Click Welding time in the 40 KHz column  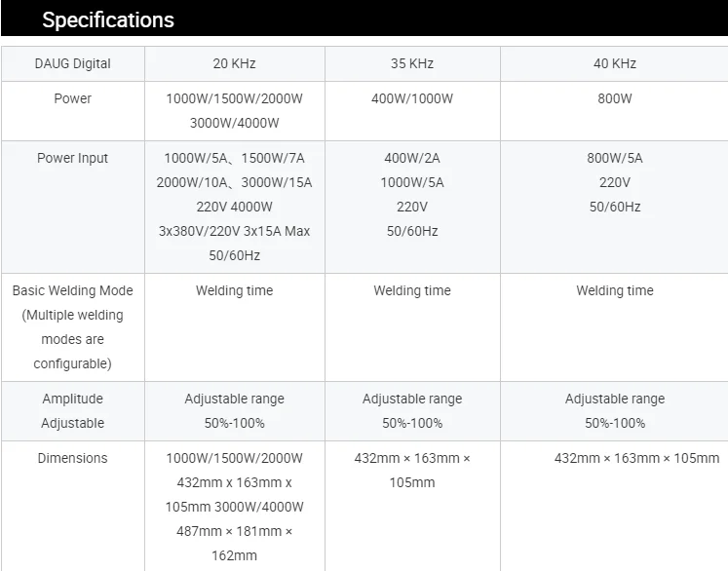pos(614,290)
